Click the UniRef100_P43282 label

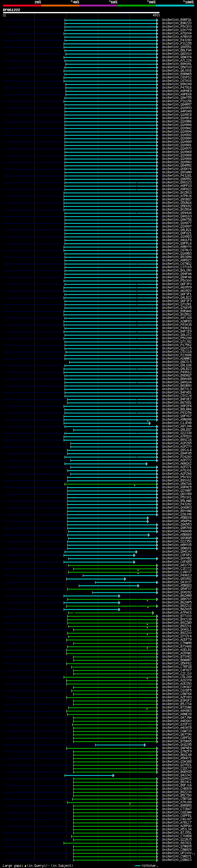[176, 504]
